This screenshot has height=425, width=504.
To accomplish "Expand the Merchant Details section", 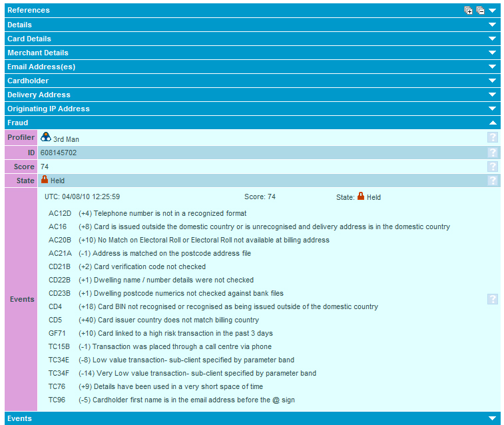I will point(493,53).
